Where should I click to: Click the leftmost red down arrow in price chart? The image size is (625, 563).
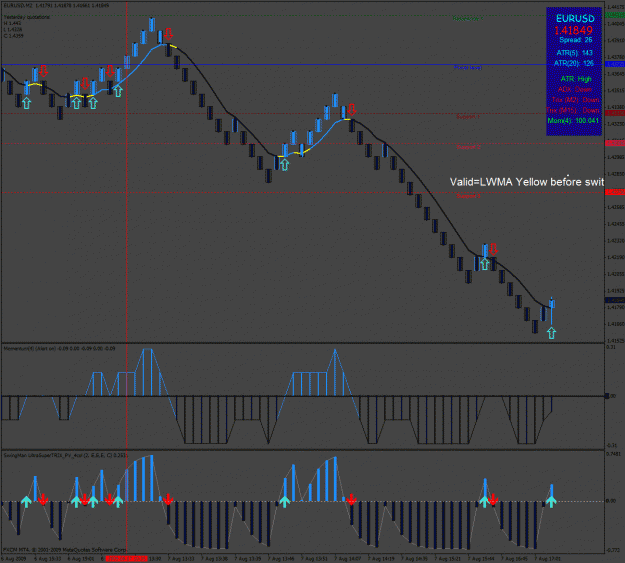[43, 71]
